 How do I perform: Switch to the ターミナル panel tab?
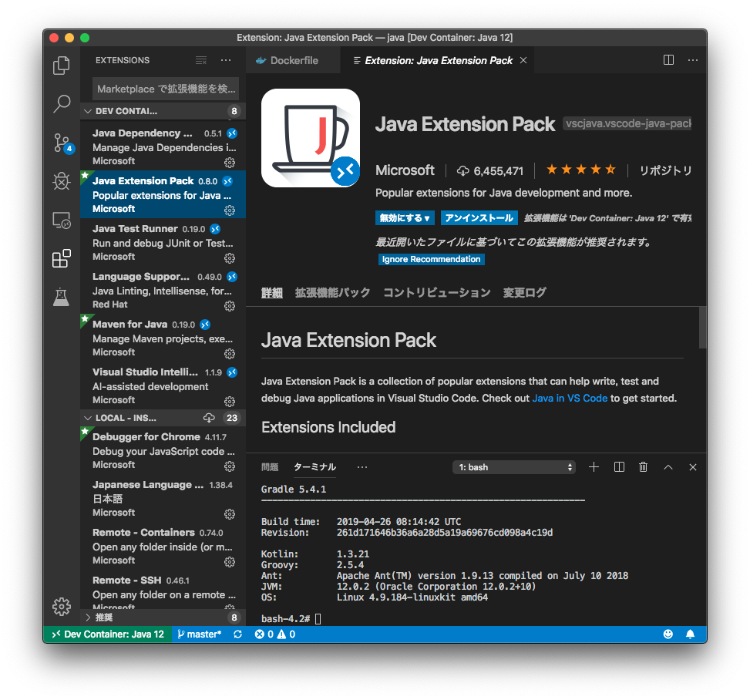[x=314, y=467]
